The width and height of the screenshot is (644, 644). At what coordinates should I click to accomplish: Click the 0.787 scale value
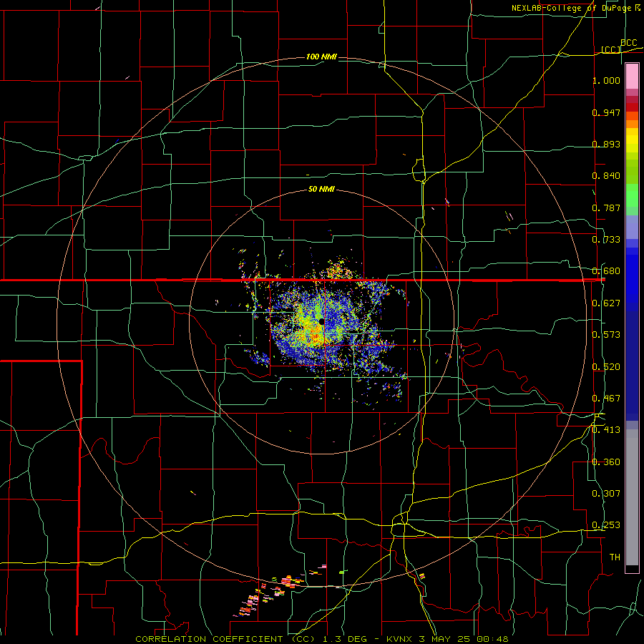[606, 208]
